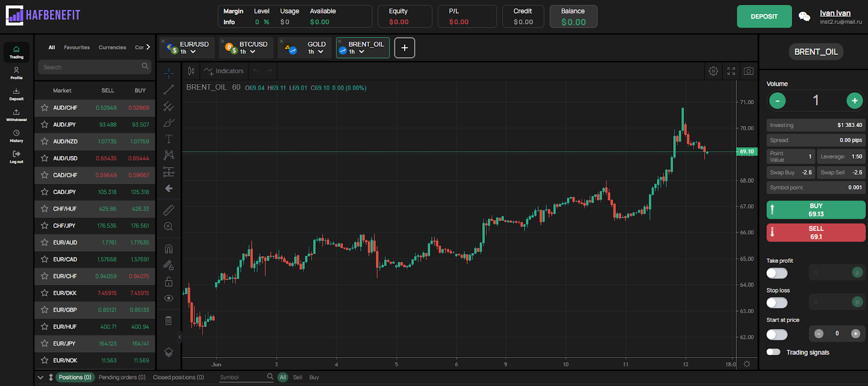Log out from the sidebar

click(x=16, y=157)
